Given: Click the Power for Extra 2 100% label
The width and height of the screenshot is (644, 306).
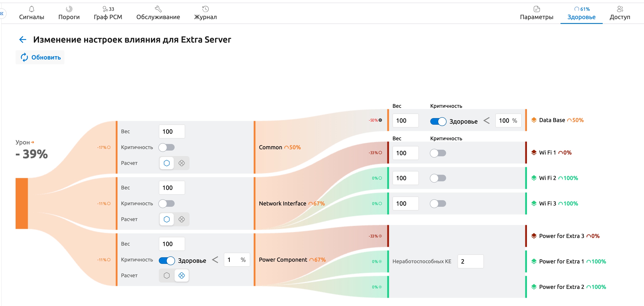Looking at the screenshot, I should [572, 287].
